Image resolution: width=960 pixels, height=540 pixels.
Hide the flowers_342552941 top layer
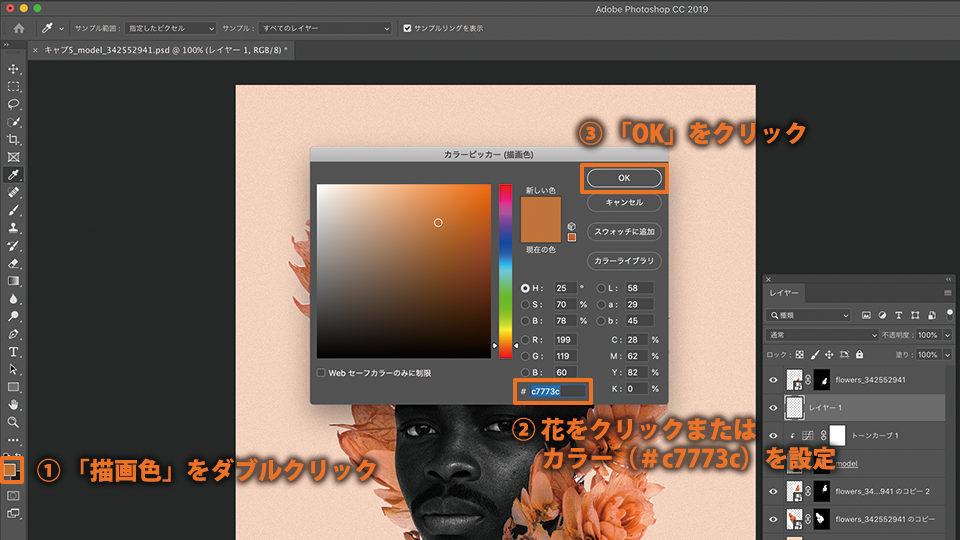[773, 380]
